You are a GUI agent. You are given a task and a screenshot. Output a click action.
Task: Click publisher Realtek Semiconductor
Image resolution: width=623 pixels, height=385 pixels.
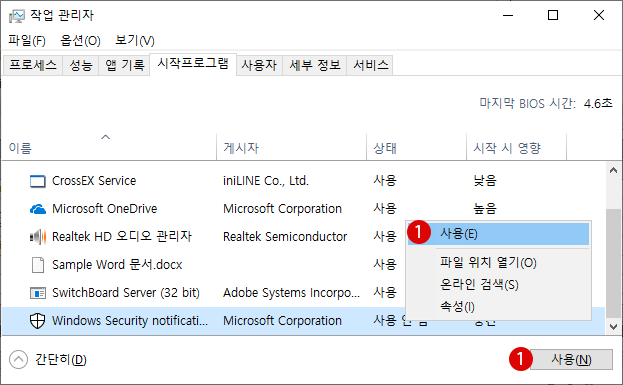coord(285,237)
